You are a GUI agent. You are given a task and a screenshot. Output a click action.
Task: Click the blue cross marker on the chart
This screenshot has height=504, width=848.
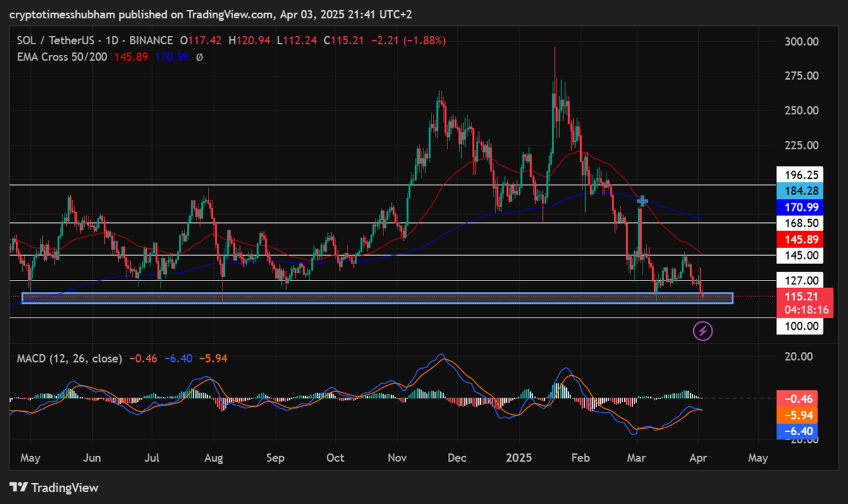click(x=642, y=201)
